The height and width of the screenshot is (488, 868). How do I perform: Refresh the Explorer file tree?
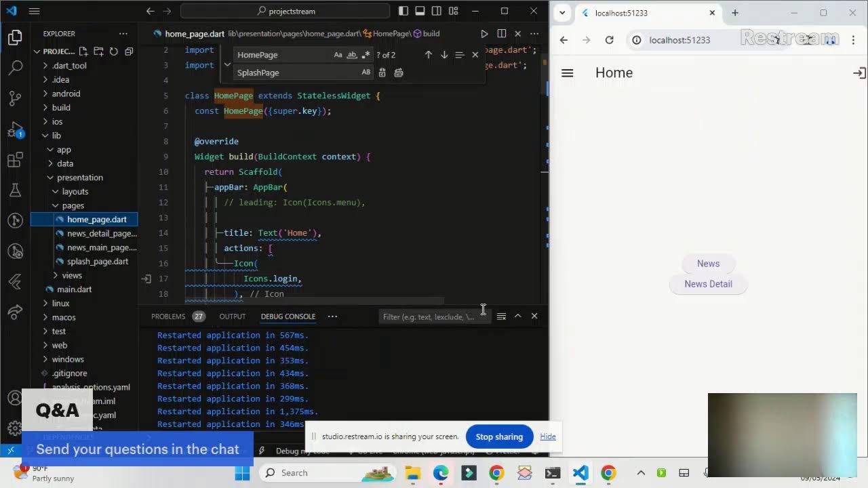pos(113,52)
